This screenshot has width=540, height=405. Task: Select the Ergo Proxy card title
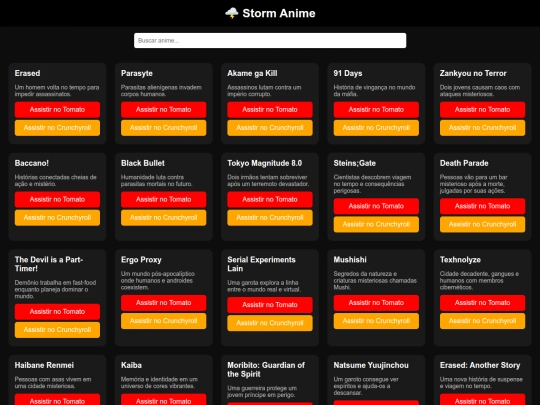(x=141, y=260)
